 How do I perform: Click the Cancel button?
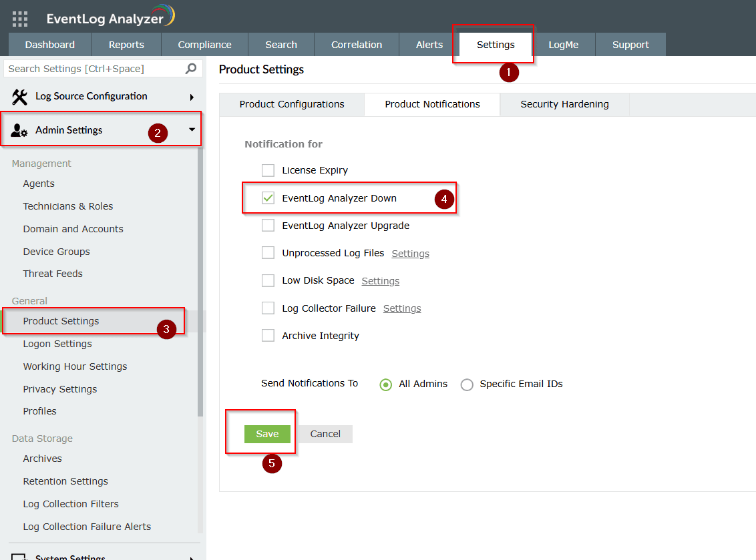[325, 434]
